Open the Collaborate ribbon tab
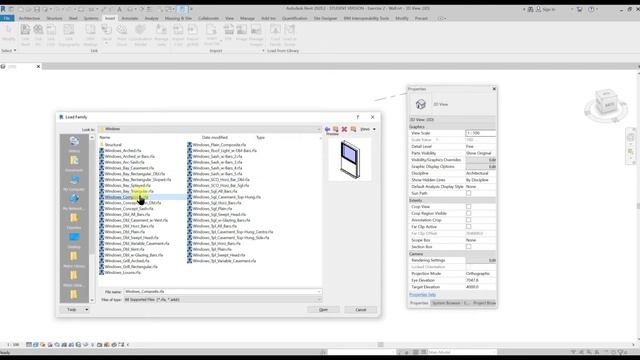 (208, 18)
